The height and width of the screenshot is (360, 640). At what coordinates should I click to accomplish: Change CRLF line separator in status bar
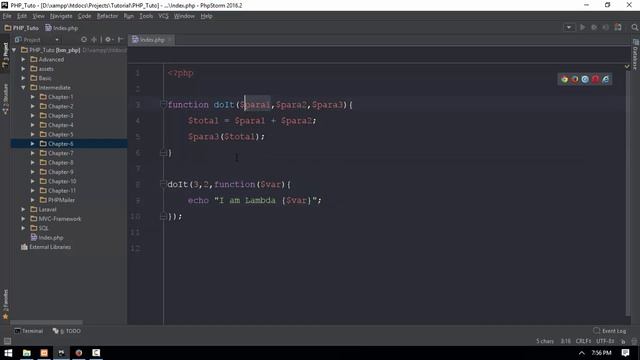click(583, 341)
